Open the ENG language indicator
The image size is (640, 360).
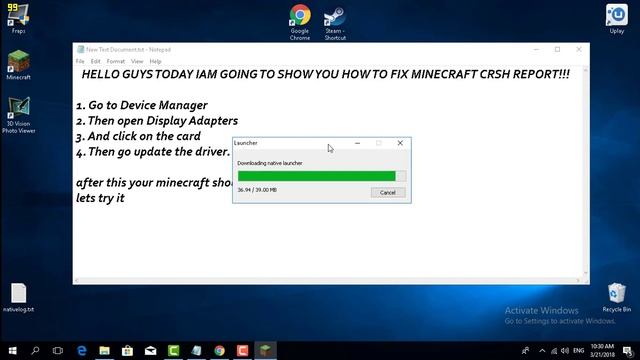click(578, 351)
